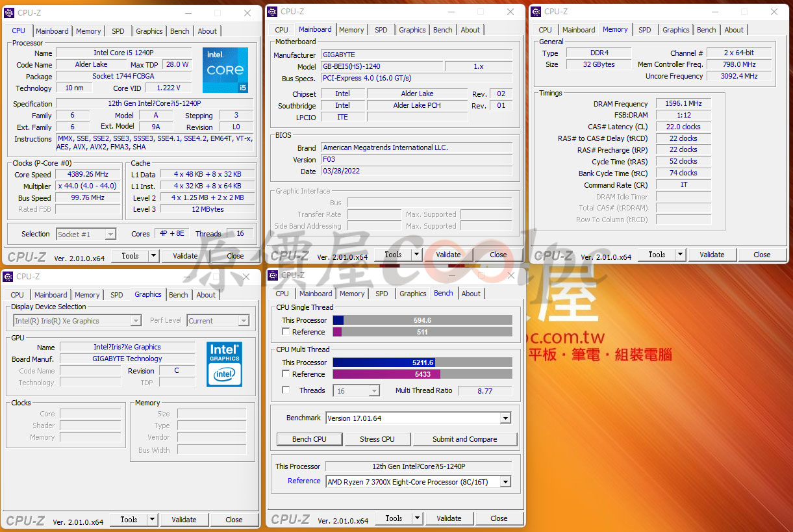Click the Code Name value 'Alder Lake' in the processor window

[x=91, y=65]
